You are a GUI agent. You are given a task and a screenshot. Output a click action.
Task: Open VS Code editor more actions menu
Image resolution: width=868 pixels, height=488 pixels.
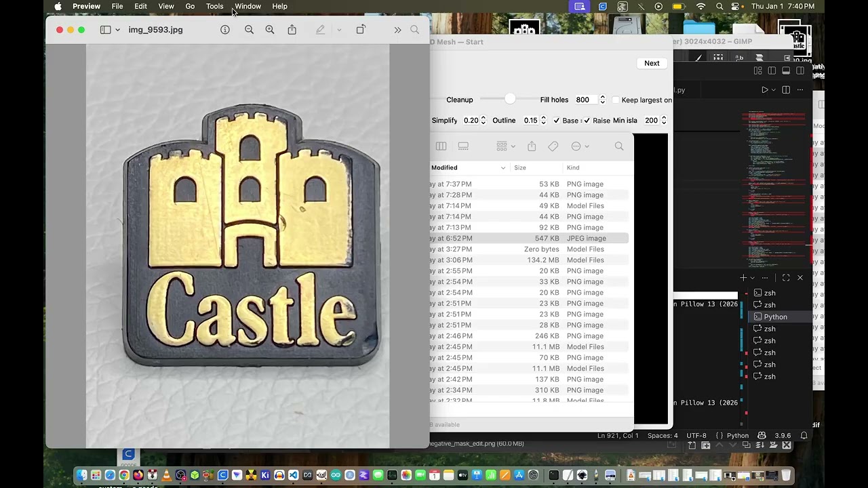800,89
